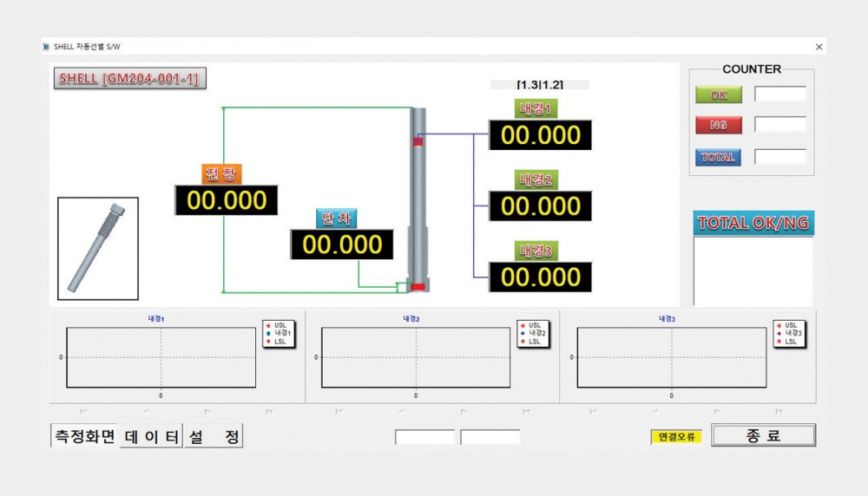The width and height of the screenshot is (868, 496).
Task: Click the USL legend entry in 내경1 chart
Action: coord(279,326)
